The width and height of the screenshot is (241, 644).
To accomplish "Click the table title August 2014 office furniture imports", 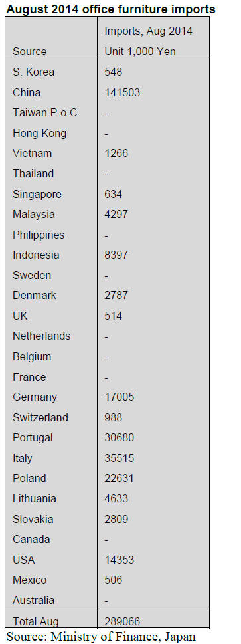I will click(x=111, y=9).
